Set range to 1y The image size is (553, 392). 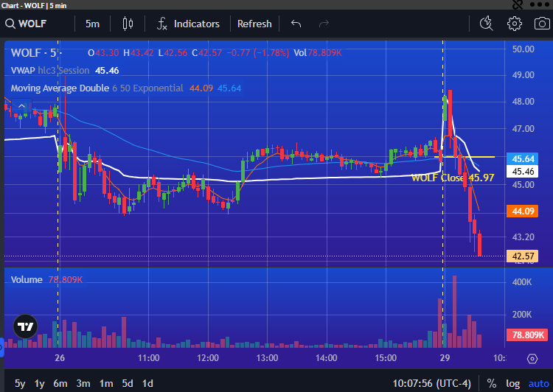pos(40,383)
